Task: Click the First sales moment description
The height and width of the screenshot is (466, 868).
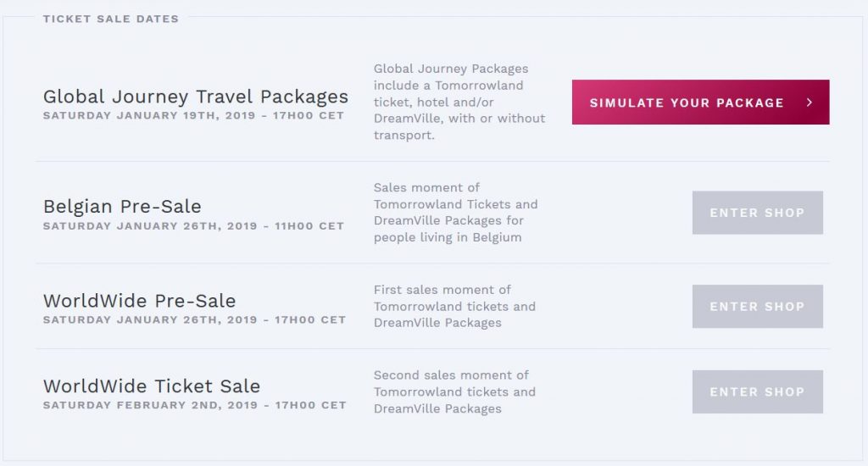Action: point(454,306)
